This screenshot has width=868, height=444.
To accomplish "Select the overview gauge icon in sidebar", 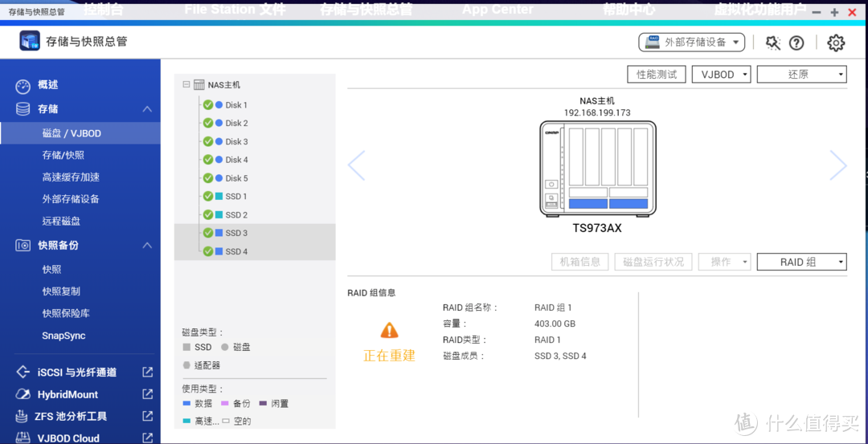I will click(23, 86).
